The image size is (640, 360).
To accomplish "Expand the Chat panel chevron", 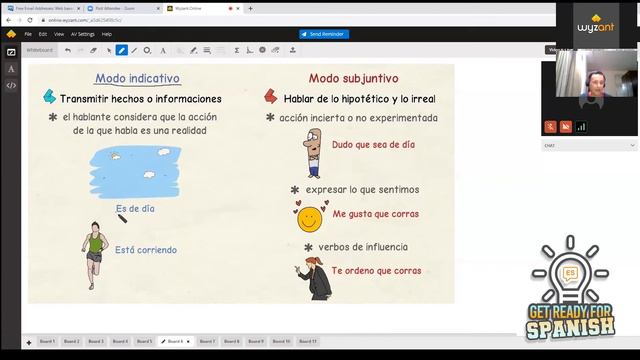I will click(x=632, y=145).
